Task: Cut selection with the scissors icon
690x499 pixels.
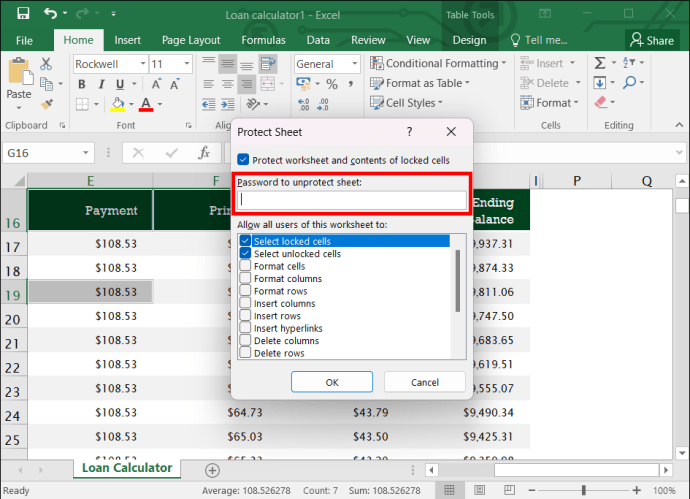Action: click(x=46, y=64)
